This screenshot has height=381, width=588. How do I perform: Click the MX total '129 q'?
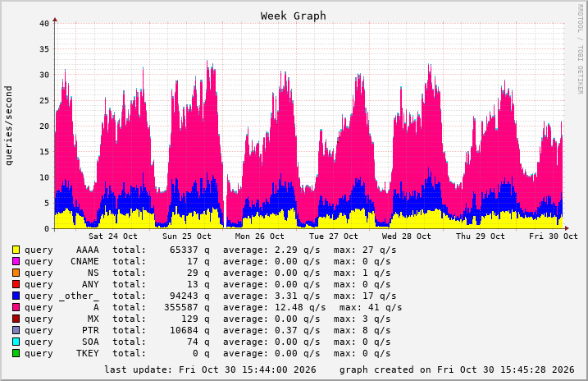(x=195, y=319)
